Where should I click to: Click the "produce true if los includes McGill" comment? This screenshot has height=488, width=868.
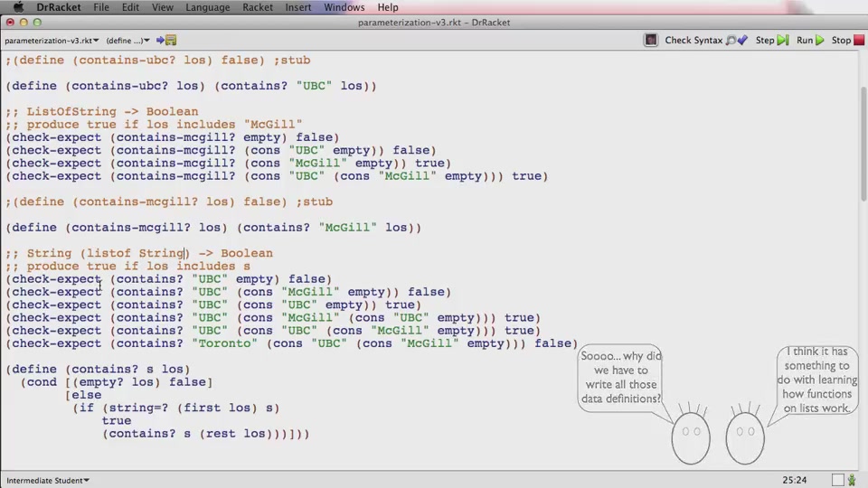(x=154, y=125)
